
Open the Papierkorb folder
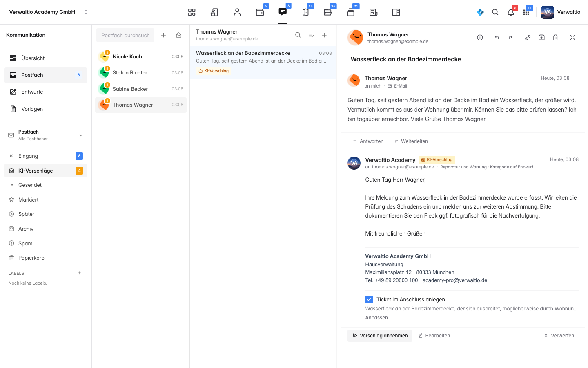[46, 258]
